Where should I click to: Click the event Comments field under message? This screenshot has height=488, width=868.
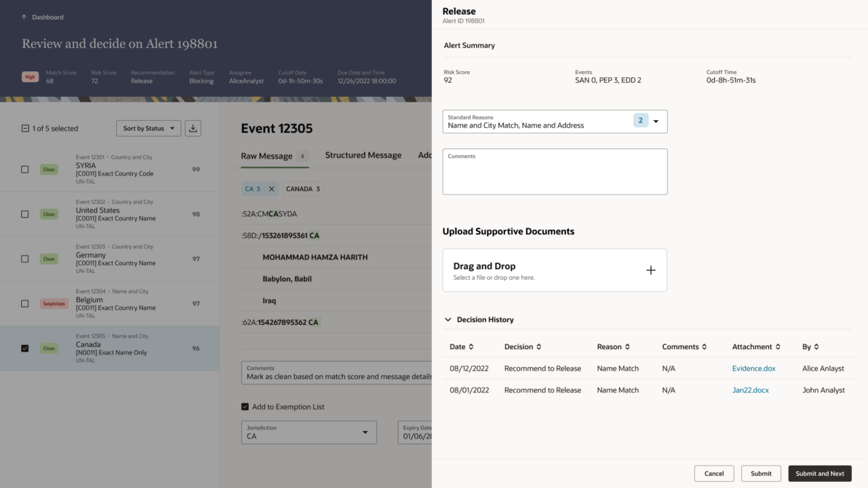coord(336,373)
